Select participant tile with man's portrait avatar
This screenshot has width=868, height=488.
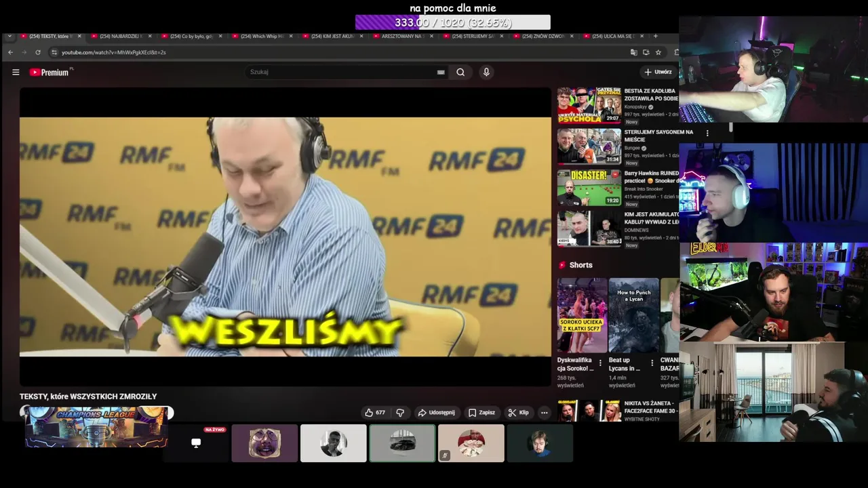point(334,443)
